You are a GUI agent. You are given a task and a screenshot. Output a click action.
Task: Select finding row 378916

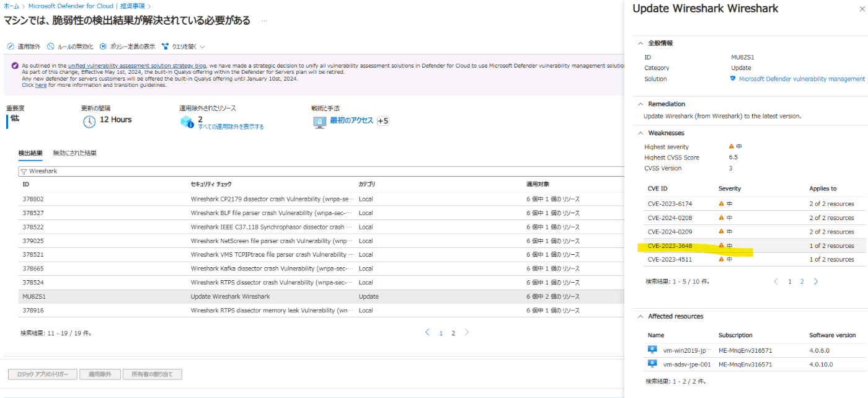pyautogui.click(x=321, y=311)
